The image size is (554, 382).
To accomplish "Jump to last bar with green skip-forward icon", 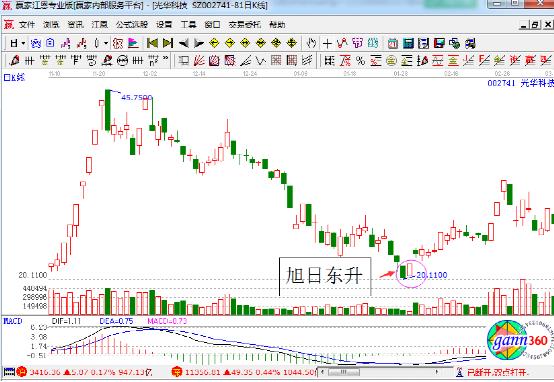I will [x=168, y=43].
